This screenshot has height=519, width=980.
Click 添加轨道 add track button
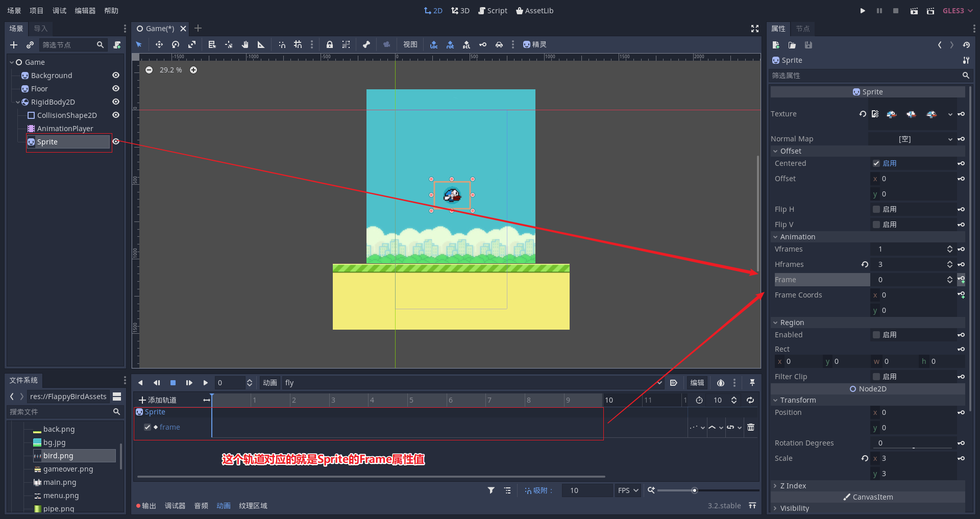pos(158,400)
